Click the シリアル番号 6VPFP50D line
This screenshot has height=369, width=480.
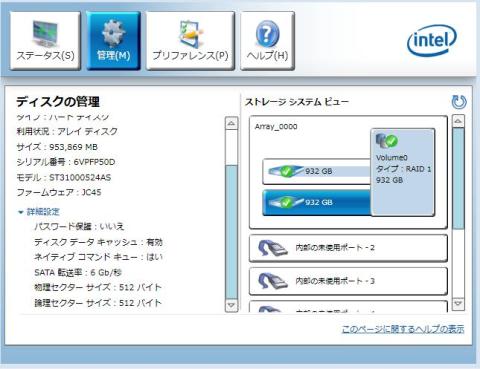click(66, 162)
